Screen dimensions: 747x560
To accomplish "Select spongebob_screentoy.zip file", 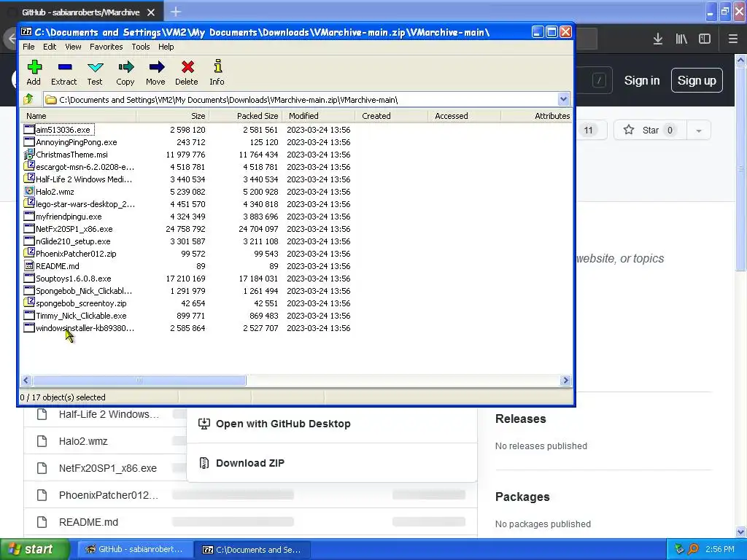I will 81,303.
